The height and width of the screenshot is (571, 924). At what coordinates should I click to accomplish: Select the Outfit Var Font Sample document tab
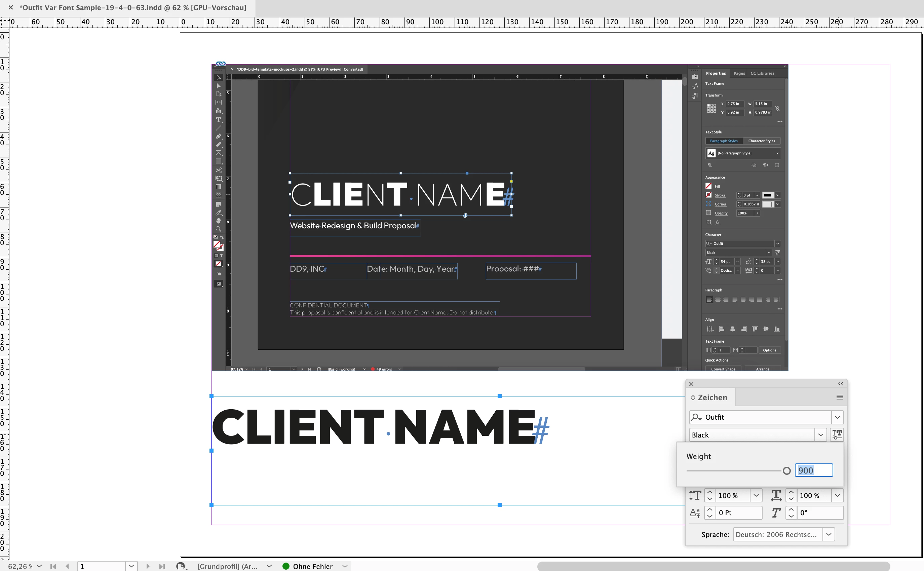(132, 7)
